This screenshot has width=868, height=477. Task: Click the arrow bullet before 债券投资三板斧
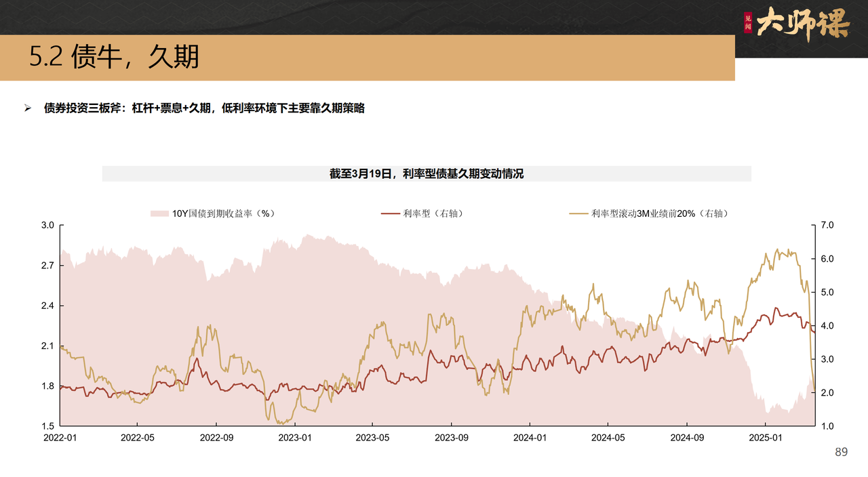[28, 108]
